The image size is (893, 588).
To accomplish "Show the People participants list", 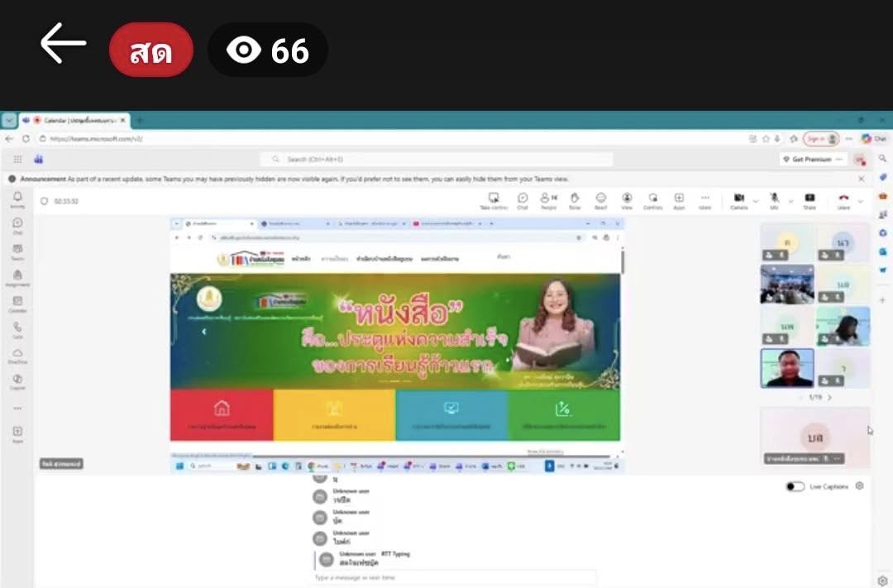I will click(547, 200).
